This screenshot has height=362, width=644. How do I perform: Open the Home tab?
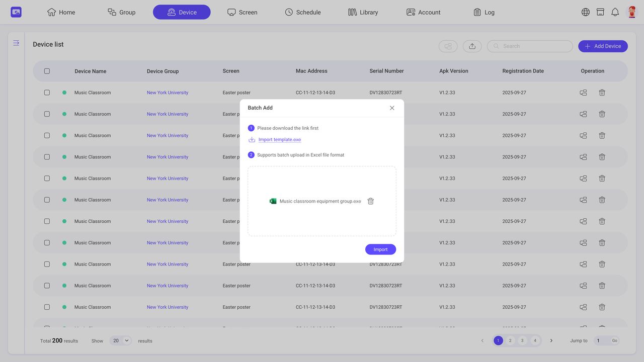point(61,12)
